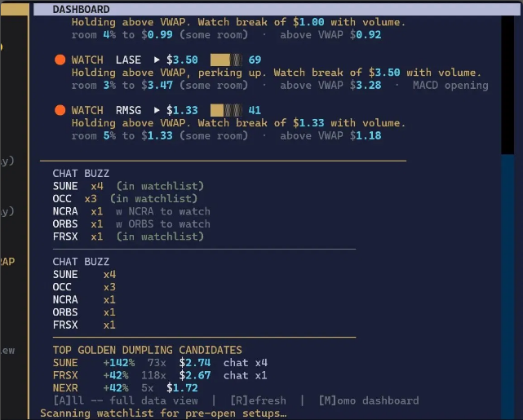Click TOP GOLDEN DUMPLING CANDIDATES heading

[x=147, y=350]
